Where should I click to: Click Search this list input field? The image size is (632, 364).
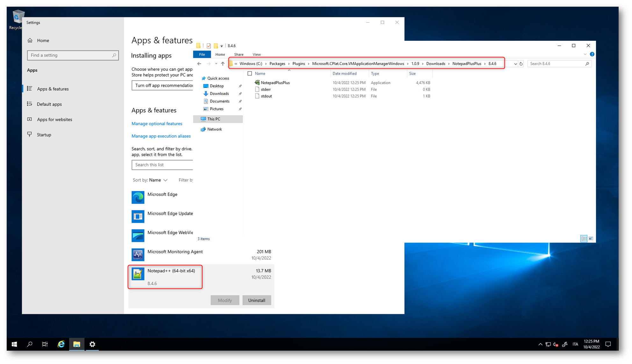[162, 165]
